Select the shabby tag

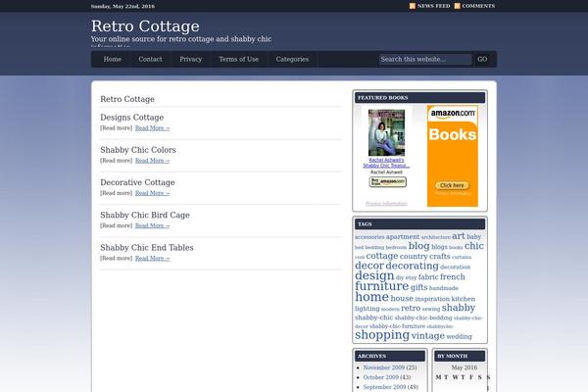pos(459,308)
